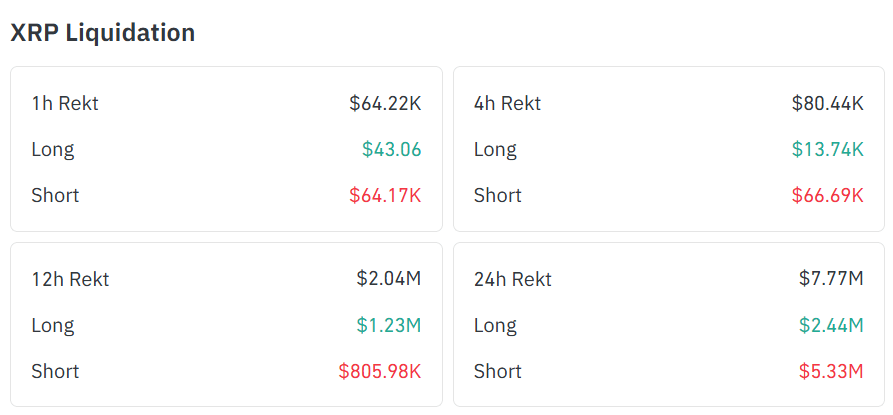Click the 4h Long value $13.74K

tap(827, 149)
